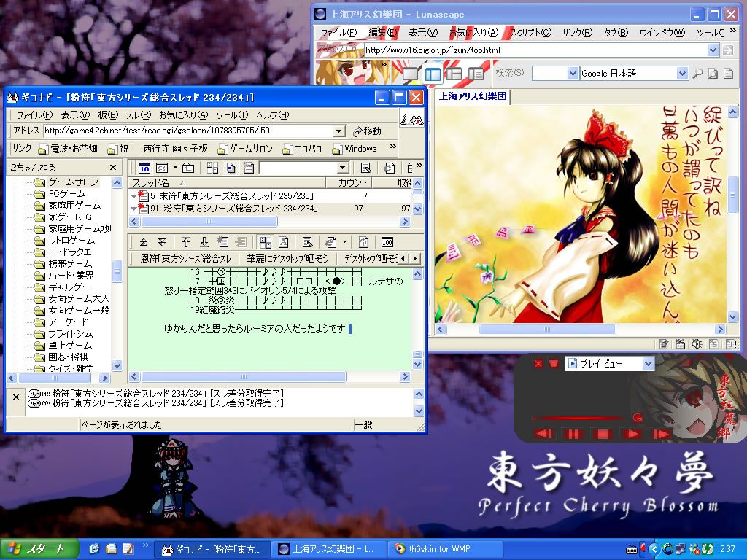This screenshot has width=747, height=560.
Task: Open Internet Explorer from quick launch
Action: click(94, 548)
